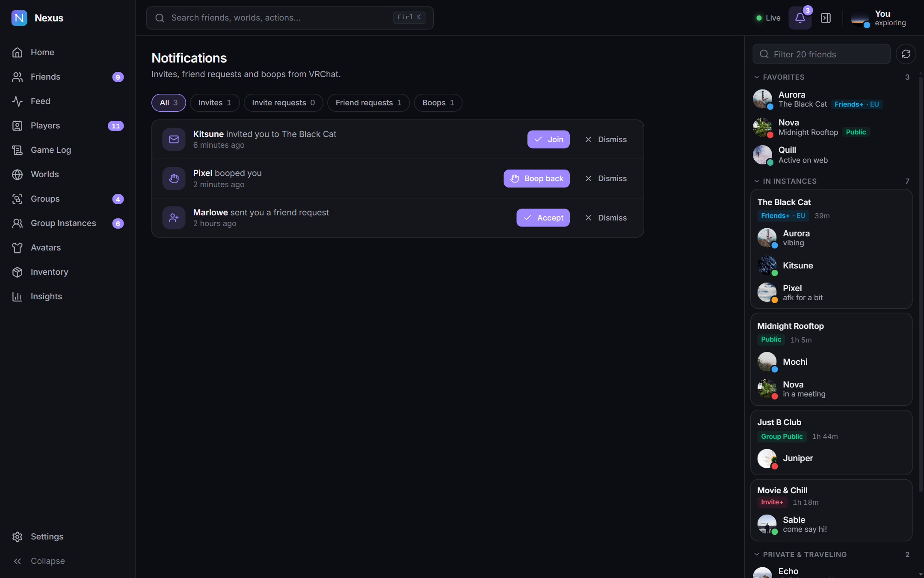Open Home from the sidebar
924x578 pixels.
coord(68,52)
